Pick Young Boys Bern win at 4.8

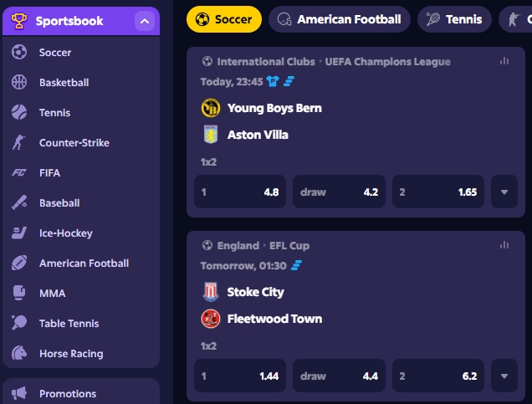pyautogui.click(x=240, y=192)
